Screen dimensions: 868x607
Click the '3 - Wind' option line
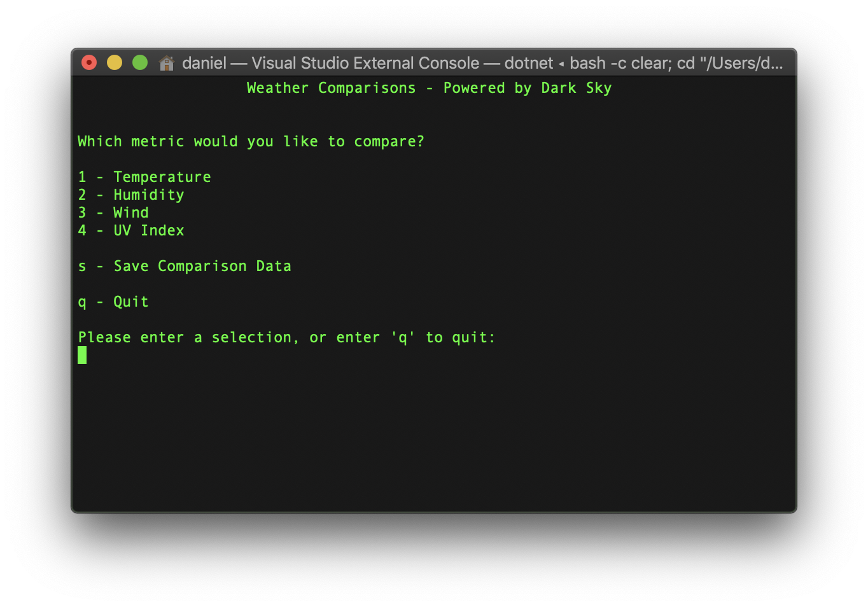coord(113,213)
